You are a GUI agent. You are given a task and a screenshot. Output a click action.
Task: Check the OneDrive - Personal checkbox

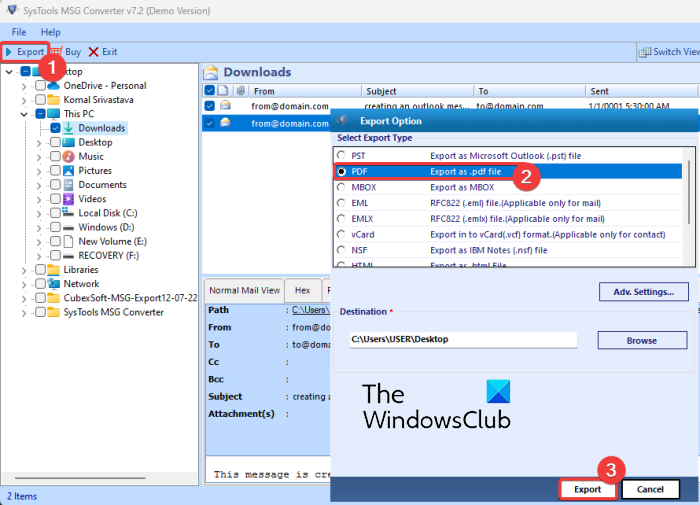tap(40, 85)
